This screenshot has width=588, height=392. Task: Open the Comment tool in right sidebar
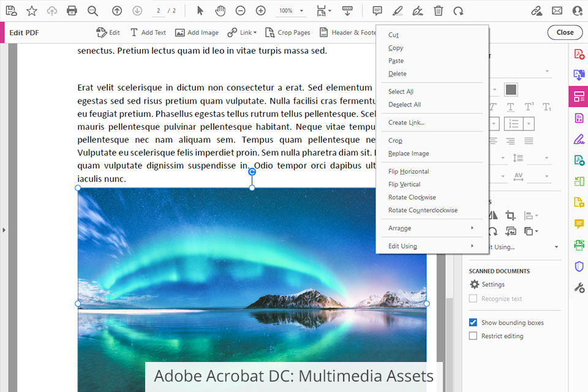(x=579, y=224)
